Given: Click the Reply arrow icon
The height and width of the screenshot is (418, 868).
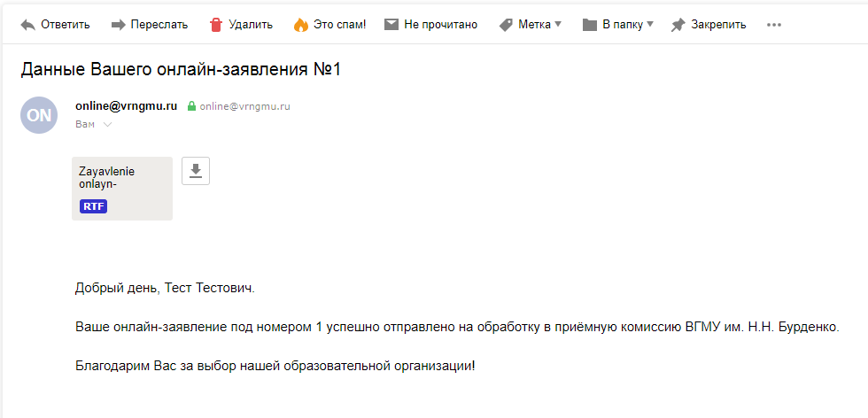Looking at the screenshot, I should 27,25.
